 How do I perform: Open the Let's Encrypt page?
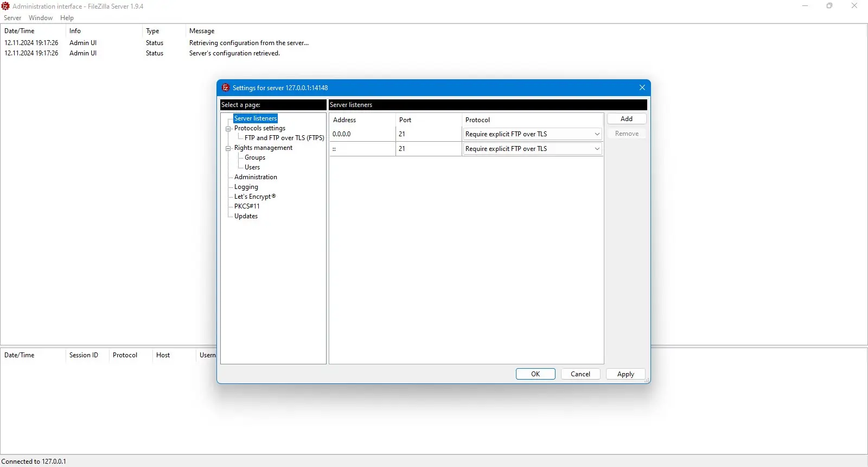click(255, 197)
